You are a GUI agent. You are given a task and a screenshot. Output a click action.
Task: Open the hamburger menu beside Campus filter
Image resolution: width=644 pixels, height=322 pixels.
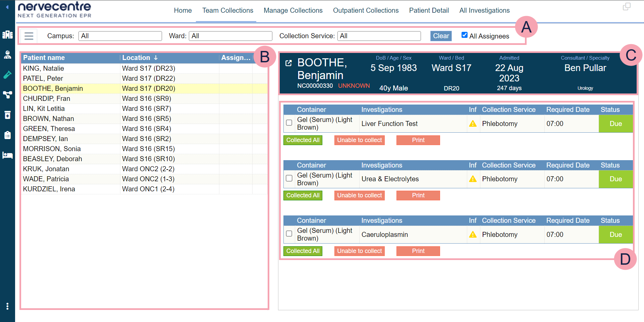click(x=29, y=36)
